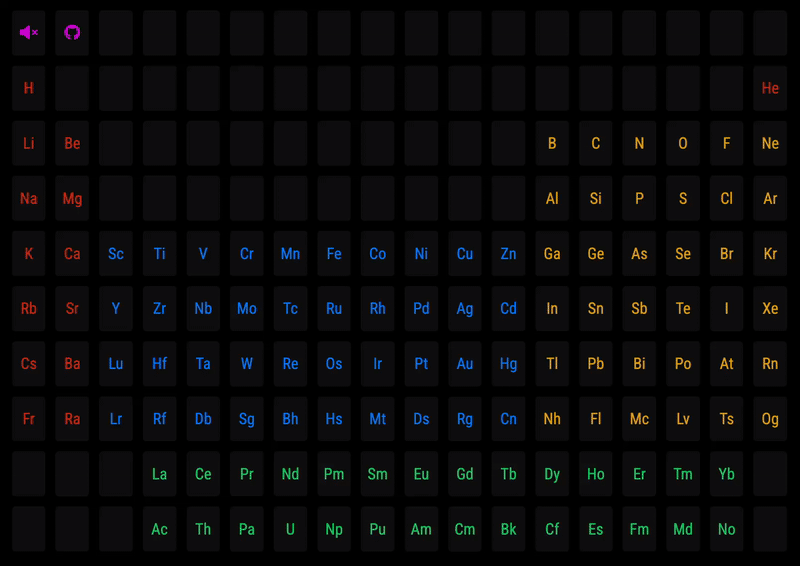
Task: Open the Lanthanum (La) element tile
Action: point(159,474)
